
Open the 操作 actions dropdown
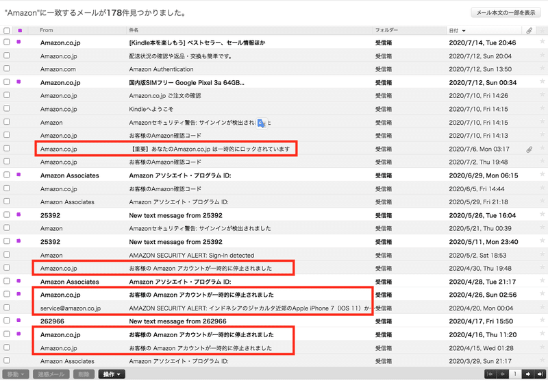point(112,374)
